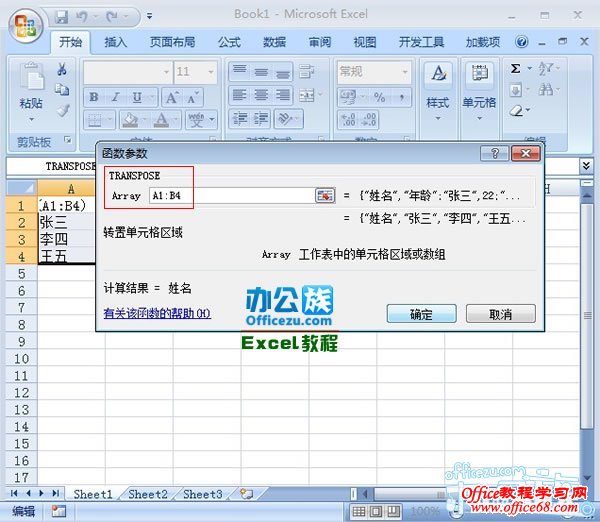Click the Decrease Font Size icon
This screenshot has width=600, height=522.
tap(192, 98)
